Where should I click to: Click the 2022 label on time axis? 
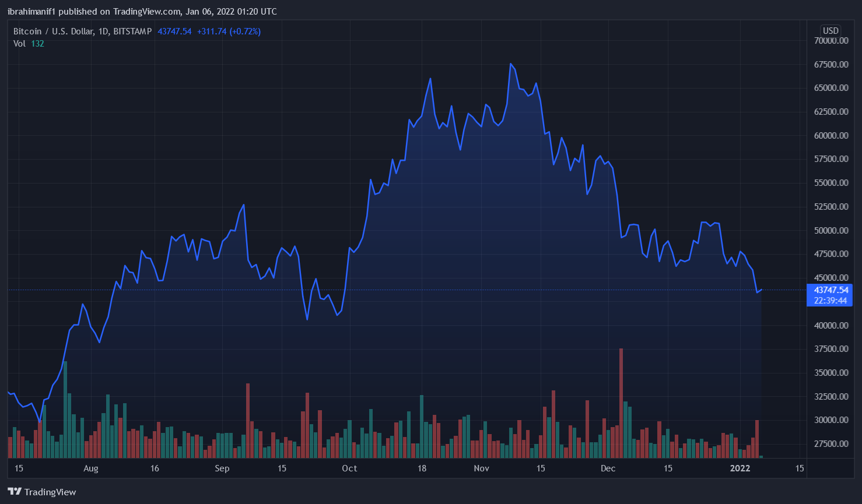tap(740, 468)
